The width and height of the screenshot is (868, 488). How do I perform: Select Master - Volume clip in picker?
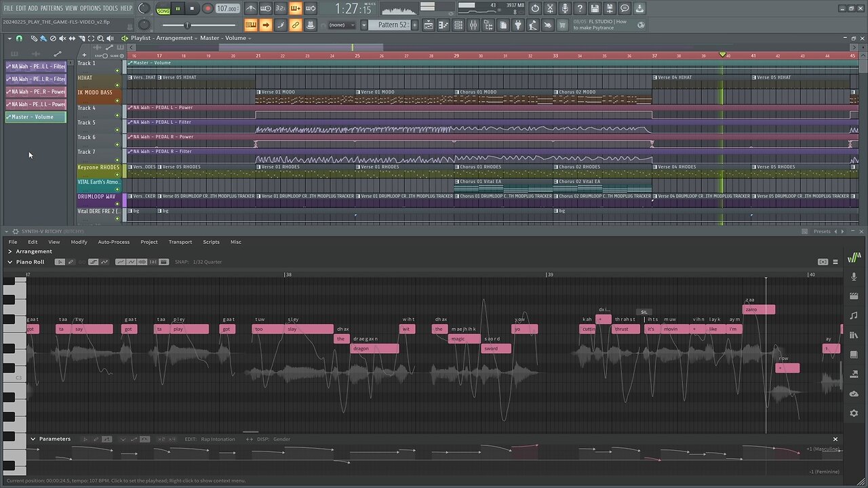click(36, 117)
